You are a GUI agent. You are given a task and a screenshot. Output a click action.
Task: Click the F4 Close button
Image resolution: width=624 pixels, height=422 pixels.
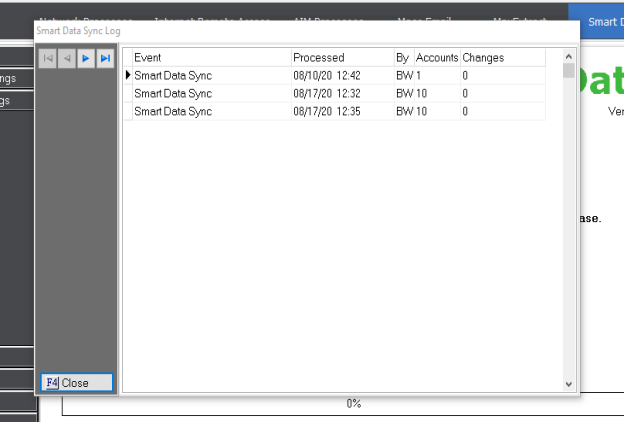click(x=76, y=383)
